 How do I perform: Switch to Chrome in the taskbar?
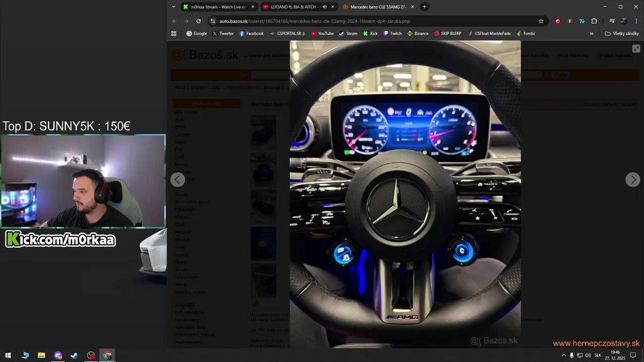pyautogui.click(x=107, y=355)
